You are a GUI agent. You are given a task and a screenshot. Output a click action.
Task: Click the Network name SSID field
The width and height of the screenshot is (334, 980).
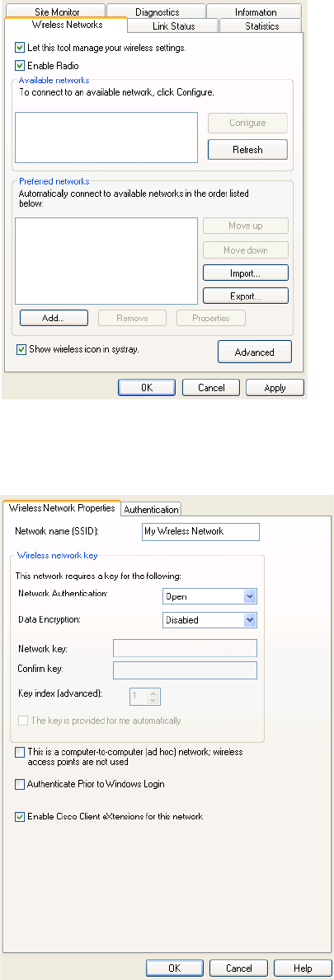pyautogui.click(x=200, y=532)
